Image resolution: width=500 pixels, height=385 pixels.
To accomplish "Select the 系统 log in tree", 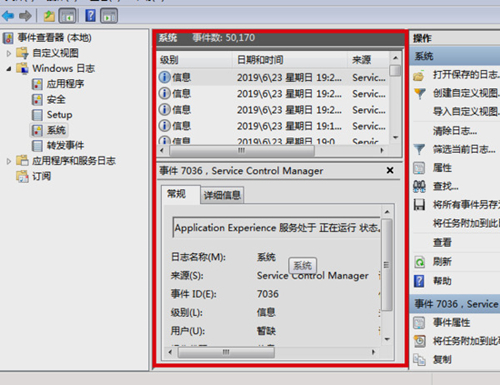I will pos(56,130).
